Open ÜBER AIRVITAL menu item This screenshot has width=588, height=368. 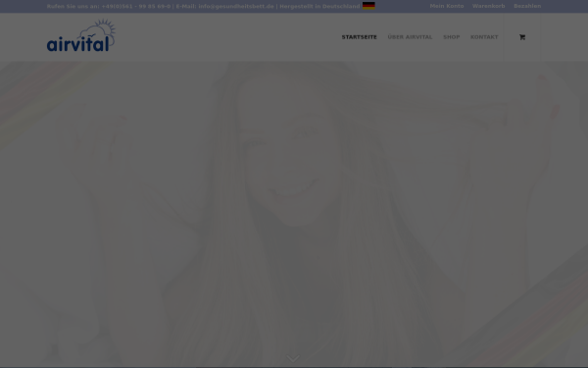[x=410, y=37]
